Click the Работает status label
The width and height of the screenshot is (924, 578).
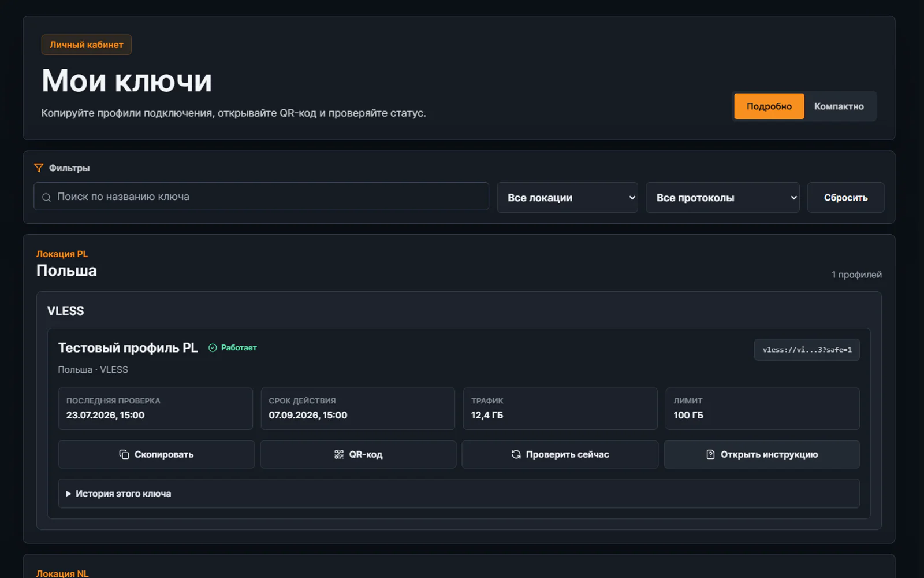click(x=239, y=348)
